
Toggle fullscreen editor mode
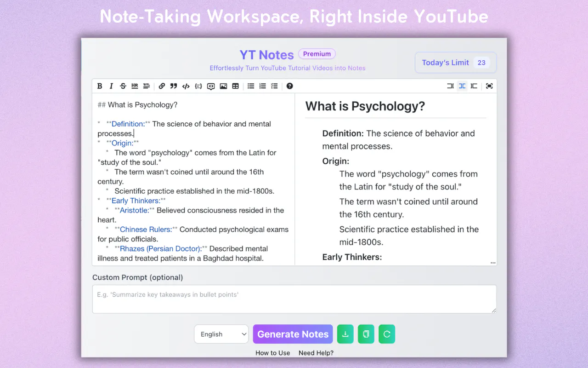point(489,86)
